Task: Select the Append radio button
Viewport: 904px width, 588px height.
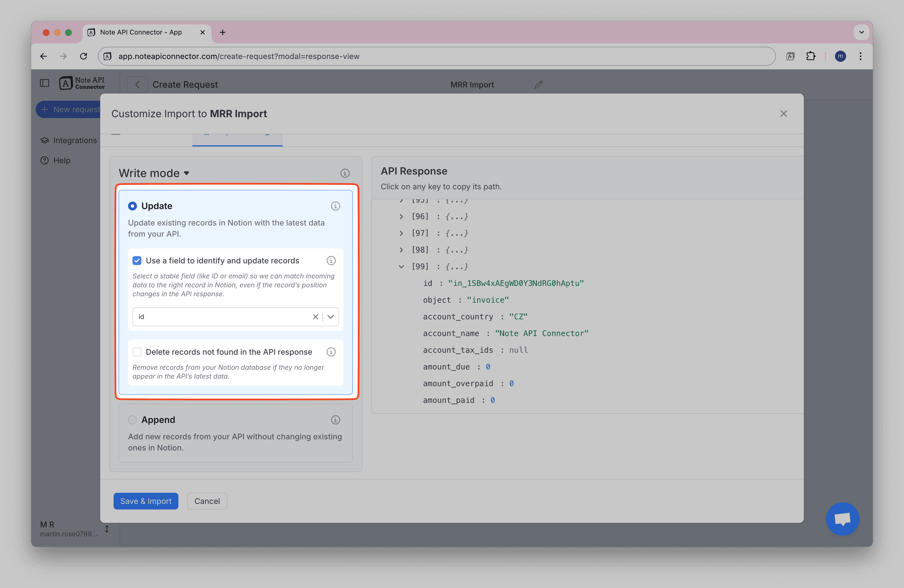Action: click(132, 420)
